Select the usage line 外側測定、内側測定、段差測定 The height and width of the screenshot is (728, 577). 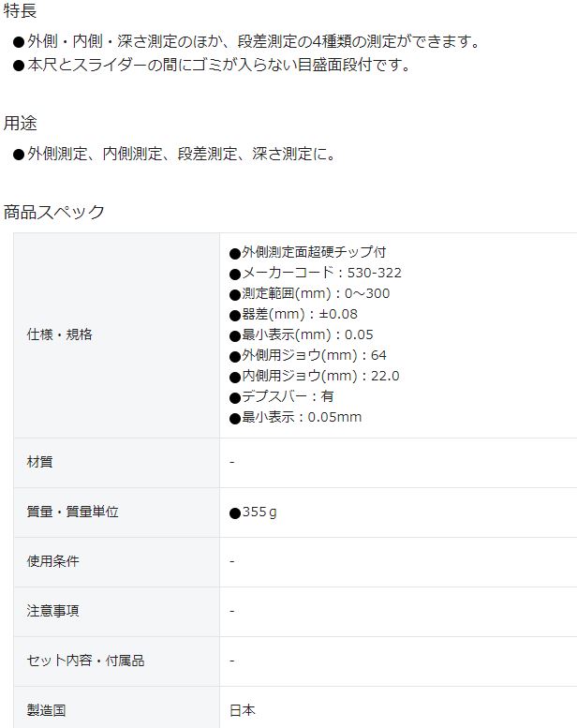[180, 154]
